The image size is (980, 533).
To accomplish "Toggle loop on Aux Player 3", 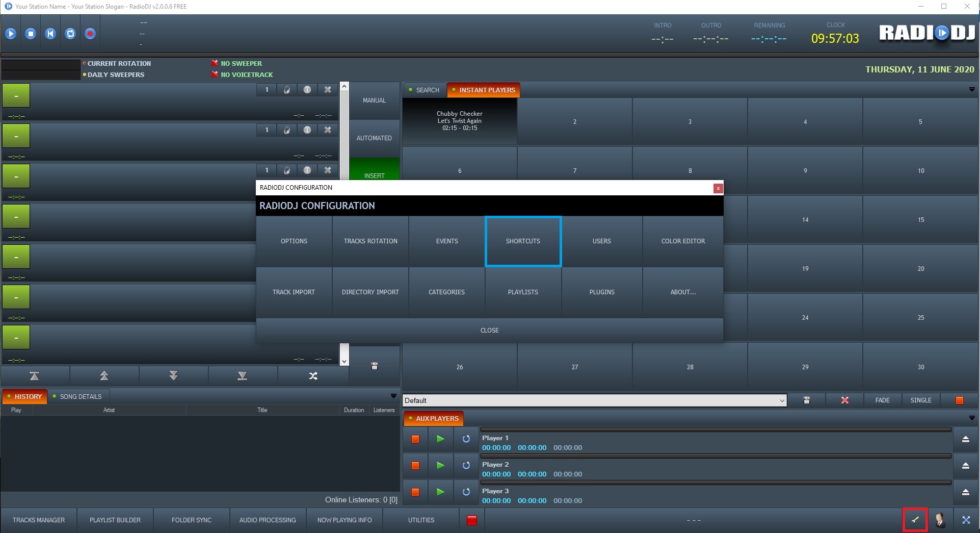I will coord(466,492).
